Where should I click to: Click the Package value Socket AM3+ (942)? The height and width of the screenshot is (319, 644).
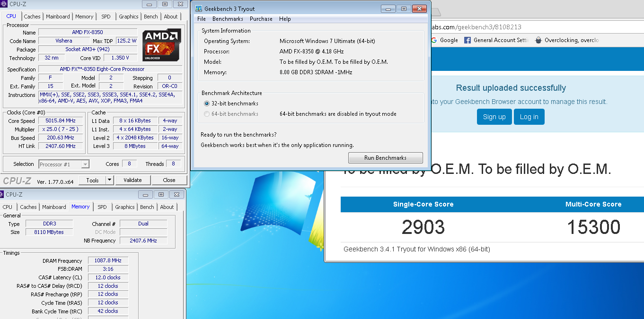pos(88,50)
